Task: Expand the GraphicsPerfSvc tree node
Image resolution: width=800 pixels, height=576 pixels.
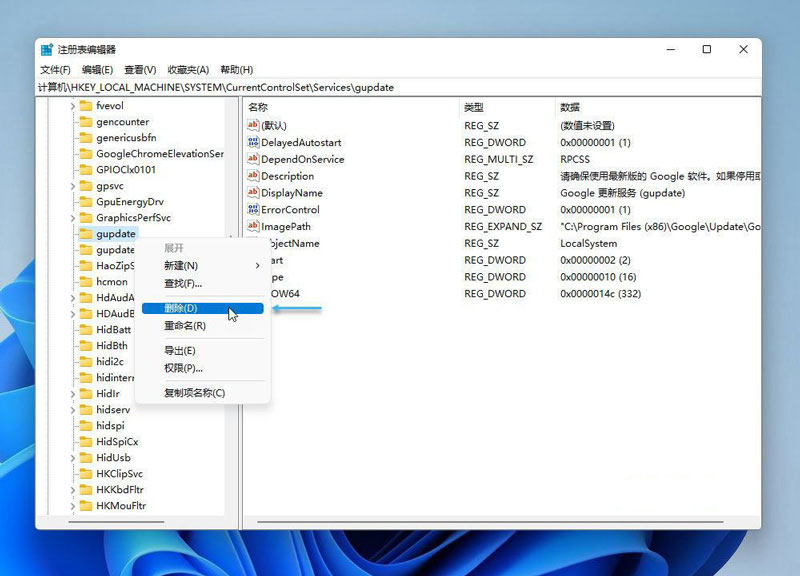Action: (x=73, y=218)
